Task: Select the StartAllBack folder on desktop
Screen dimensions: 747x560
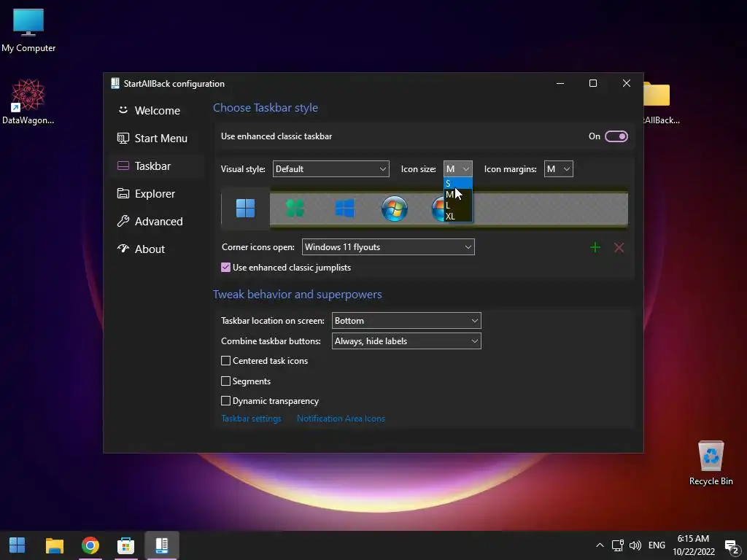Action: click(x=659, y=103)
